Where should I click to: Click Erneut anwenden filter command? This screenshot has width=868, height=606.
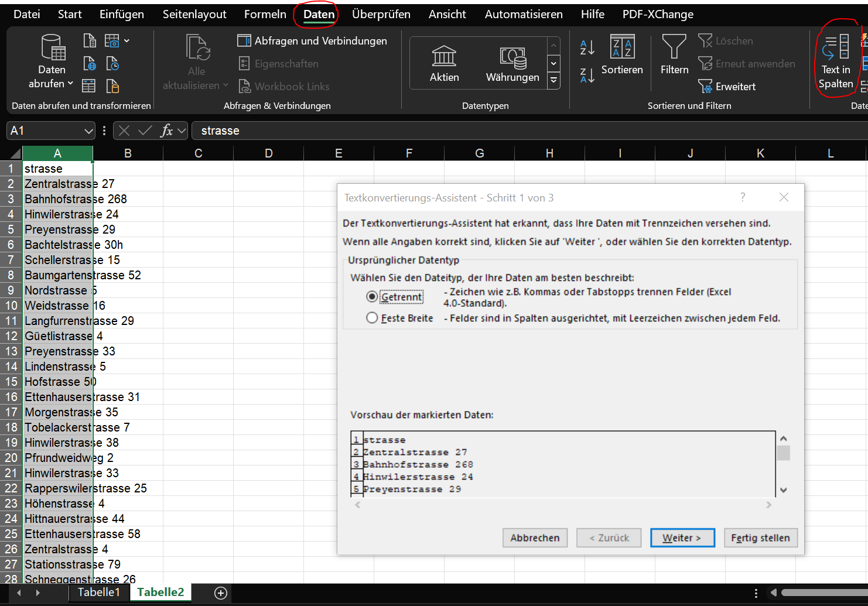746,63
